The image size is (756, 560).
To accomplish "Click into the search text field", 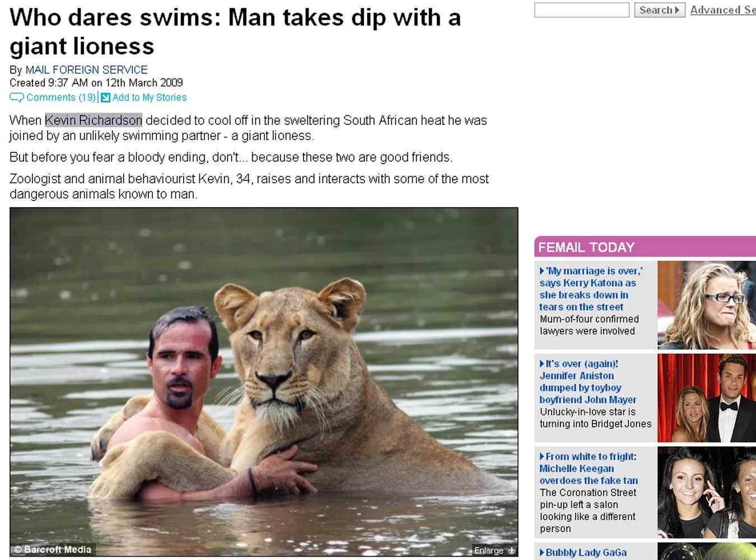I will pos(582,10).
